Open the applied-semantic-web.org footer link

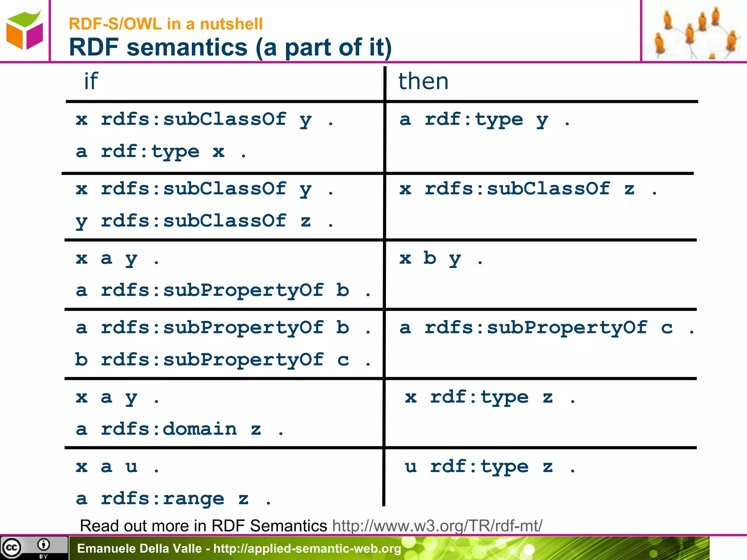[307, 548]
